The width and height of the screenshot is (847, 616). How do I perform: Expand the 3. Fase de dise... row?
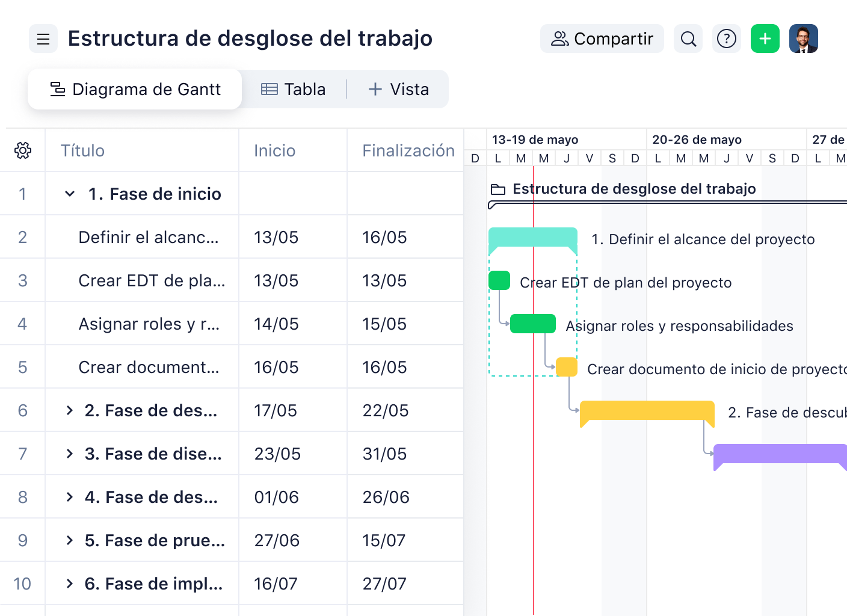[70, 454]
